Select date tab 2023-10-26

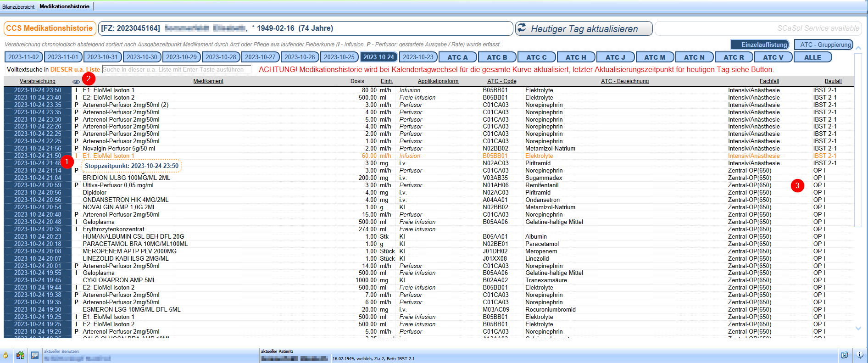[x=300, y=57]
